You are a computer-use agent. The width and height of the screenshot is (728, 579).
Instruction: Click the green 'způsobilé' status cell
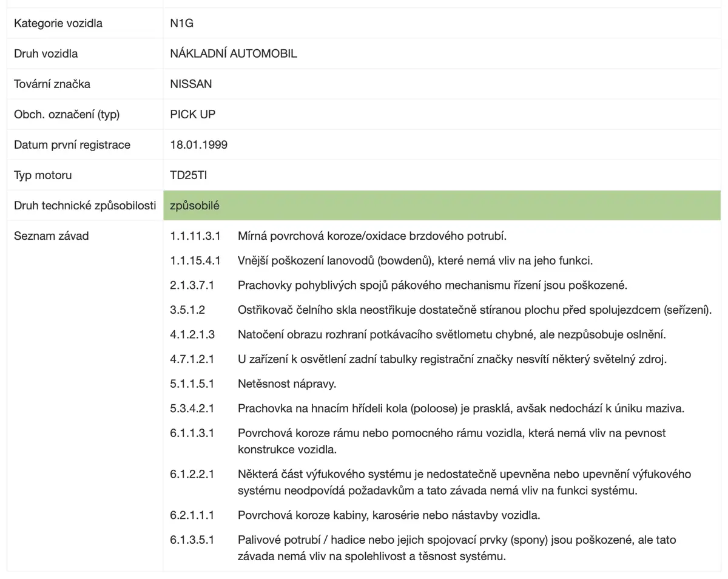tap(442, 206)
